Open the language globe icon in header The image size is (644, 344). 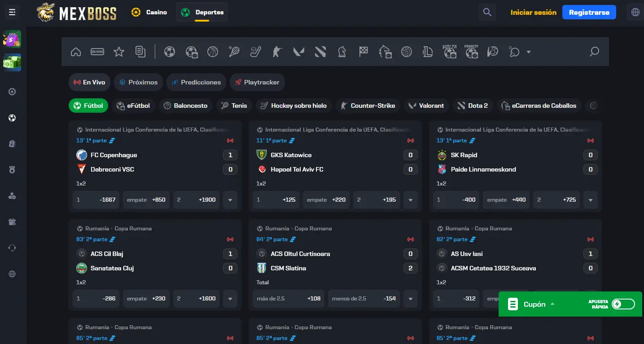pyautogui.click(x=635, y=13)
